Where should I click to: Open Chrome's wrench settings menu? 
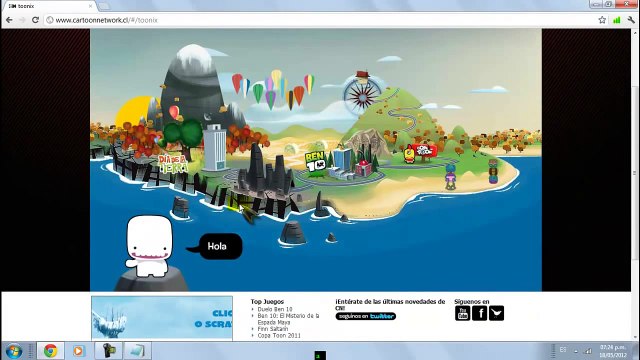631,20
